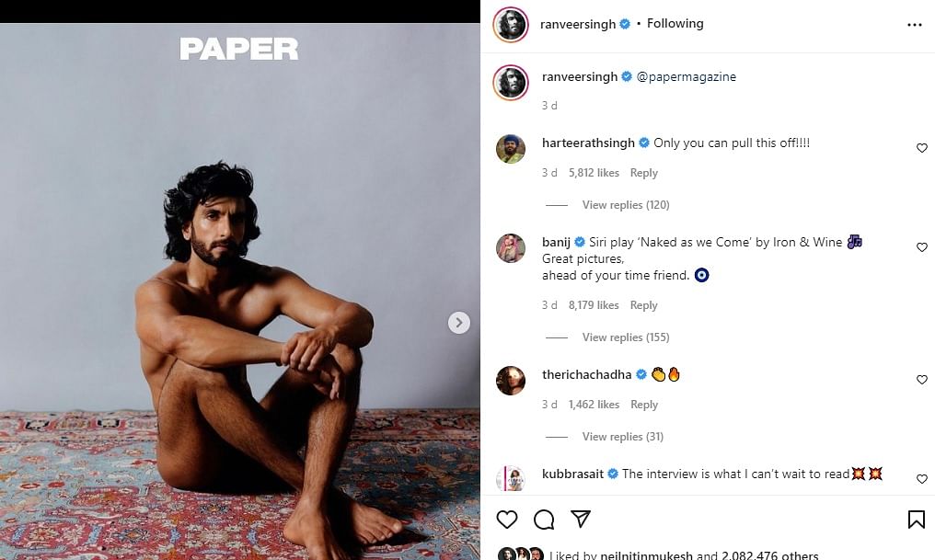This screenshot has height=560, width=935.
Task: Open kubbrasait's username link
Action: tap(572, 474)
